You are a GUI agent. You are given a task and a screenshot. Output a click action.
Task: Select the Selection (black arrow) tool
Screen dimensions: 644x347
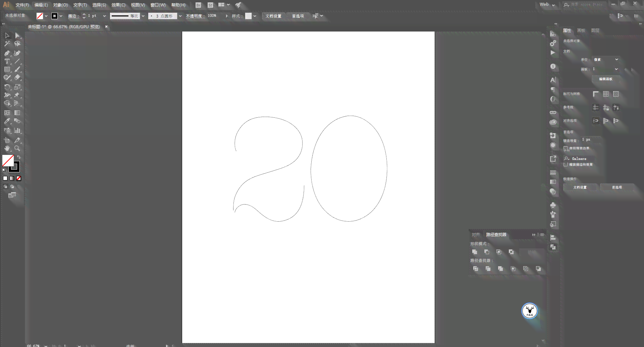(x=7, y=36)
